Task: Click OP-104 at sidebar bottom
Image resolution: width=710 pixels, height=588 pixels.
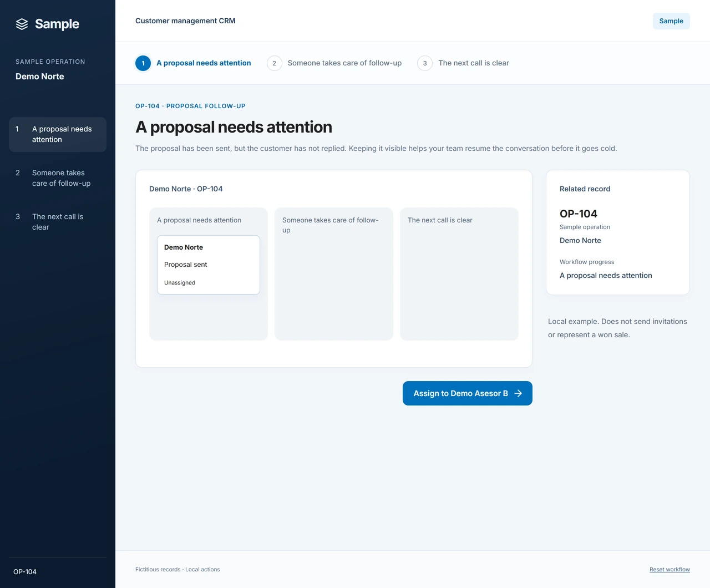Action: [x=25, y=572]
